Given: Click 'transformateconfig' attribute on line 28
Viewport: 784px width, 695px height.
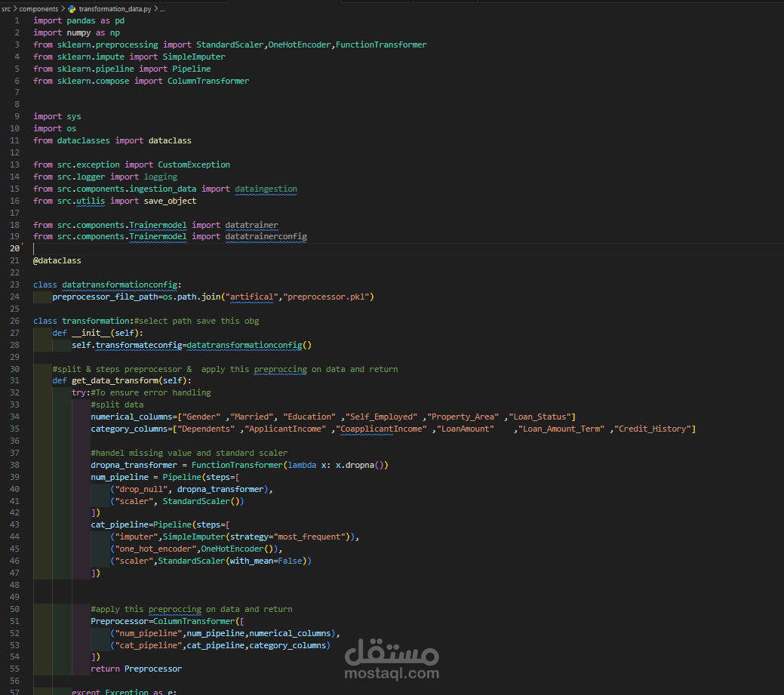Looking at the screenshot, I should (139, 345).
